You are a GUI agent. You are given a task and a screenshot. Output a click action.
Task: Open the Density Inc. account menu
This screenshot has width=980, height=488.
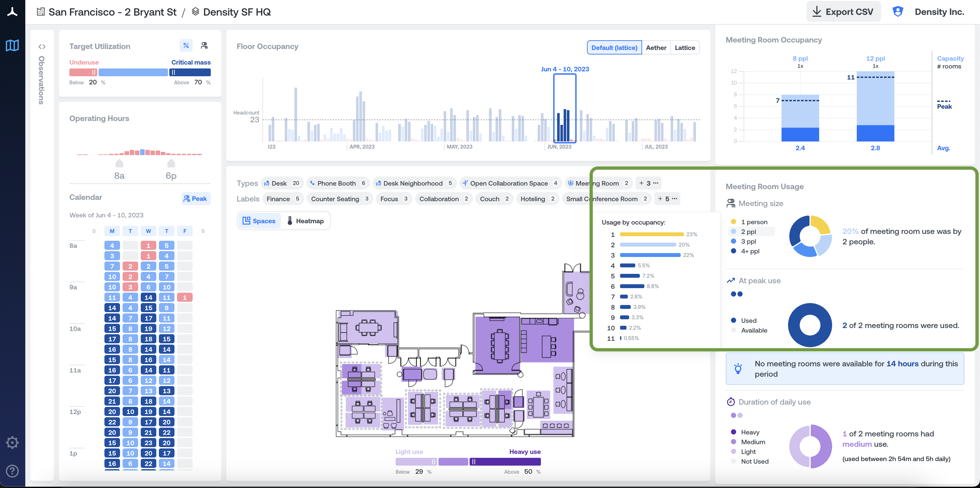point(939,12)
